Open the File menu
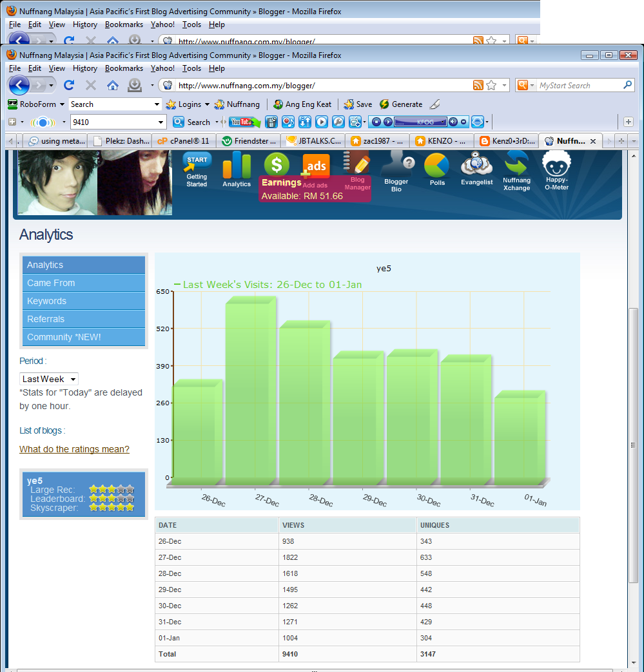Image resolution: width=644 pixels, height=672 pixels. (x=15, y=68)
